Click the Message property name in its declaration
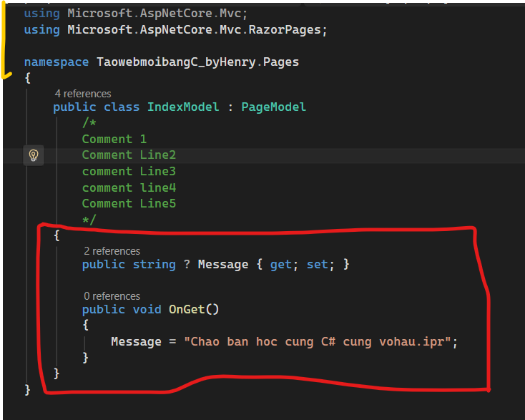525x420 pixels. click(x=223, y=265)
